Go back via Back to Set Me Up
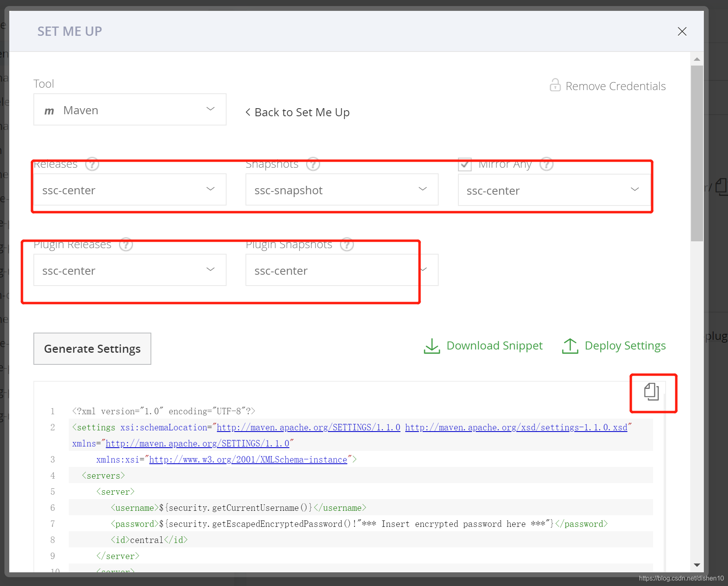Image resolution: width=728 pixels, height=586 pixels. point(298,112)
